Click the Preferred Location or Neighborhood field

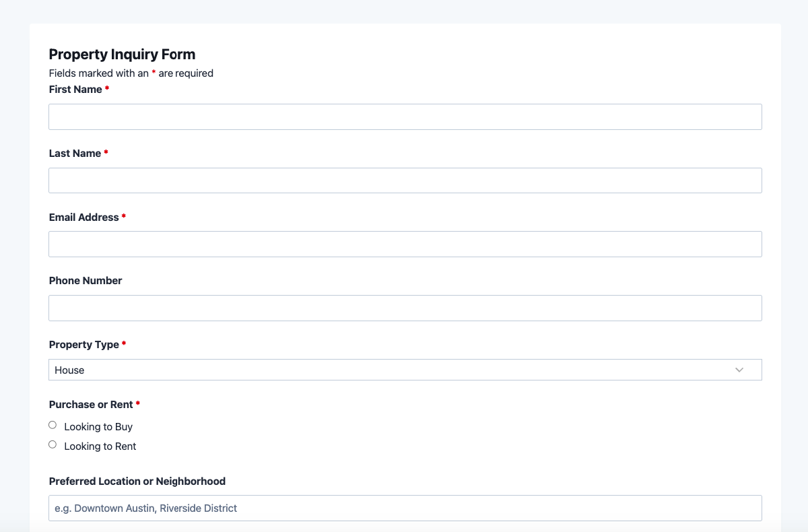click(405, 508)
